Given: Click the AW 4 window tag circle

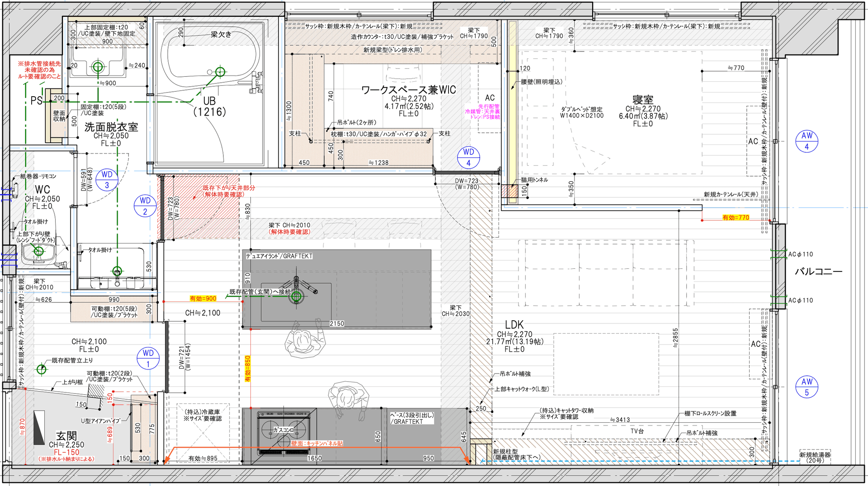Looking at the screenshot, I should (x=807, y=141).
